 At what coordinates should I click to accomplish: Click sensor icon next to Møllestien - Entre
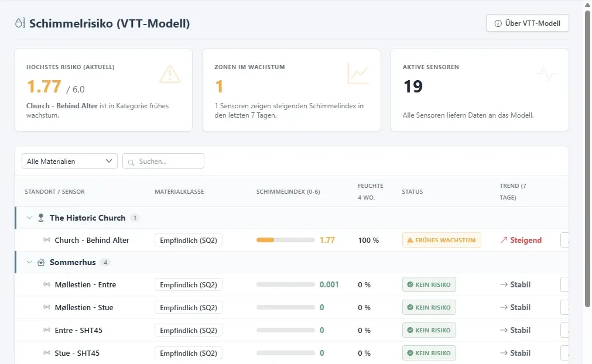click(47, 284)
